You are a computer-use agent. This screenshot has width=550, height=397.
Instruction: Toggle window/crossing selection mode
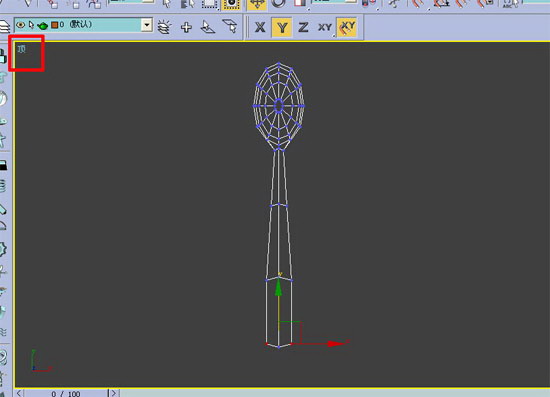click(x=231, y=4)
